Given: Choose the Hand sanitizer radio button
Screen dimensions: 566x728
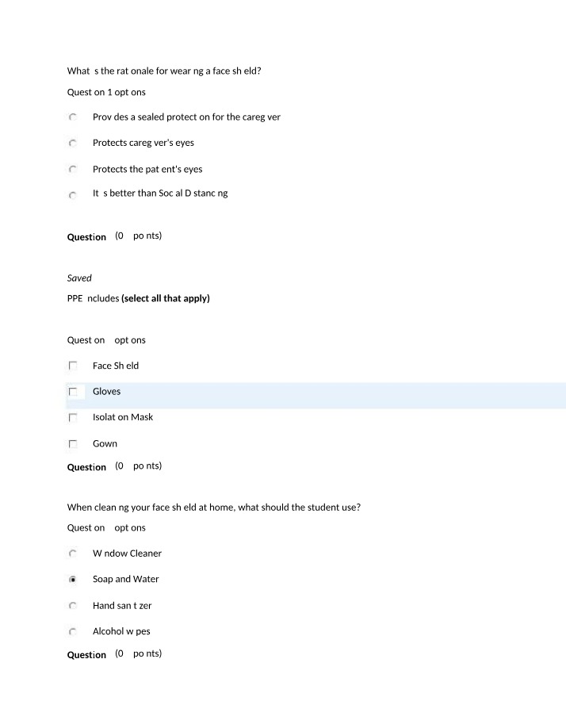Looking at the screenshot, I should coord(73,605).
